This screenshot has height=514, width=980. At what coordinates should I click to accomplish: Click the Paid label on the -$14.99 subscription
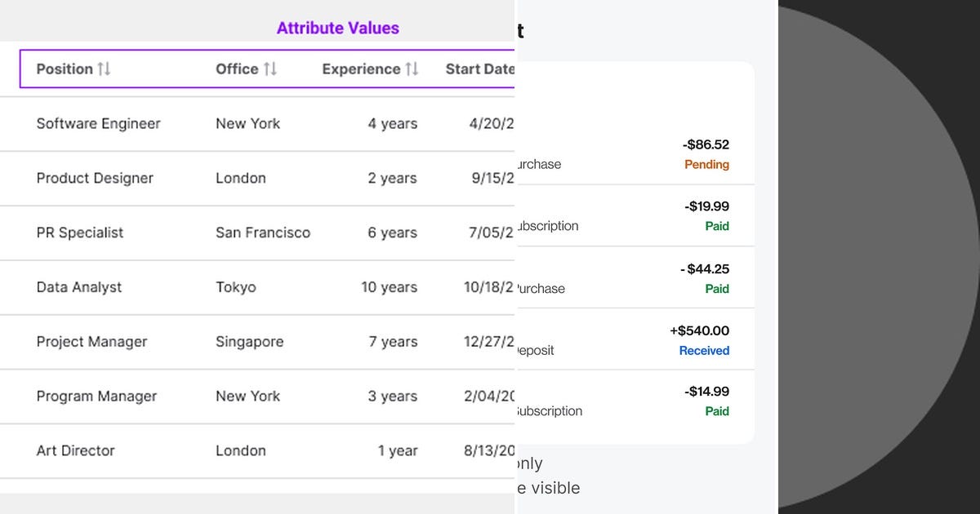point(717,411)
